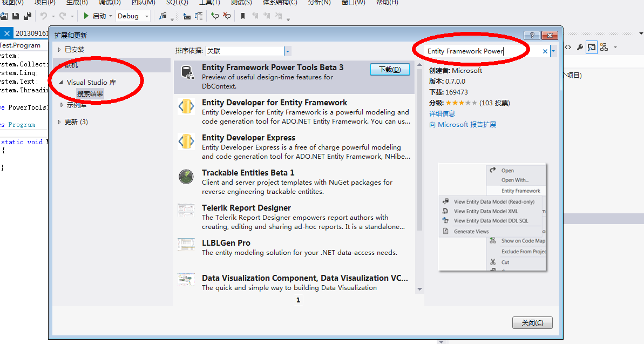This screenshot has width=644, height=344.
Task: Select 搜索结果 under Visual Studio 库
Action: click(90, 94)
